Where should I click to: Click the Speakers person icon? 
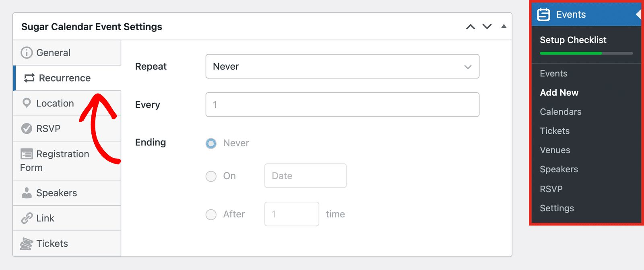[27, 193]
